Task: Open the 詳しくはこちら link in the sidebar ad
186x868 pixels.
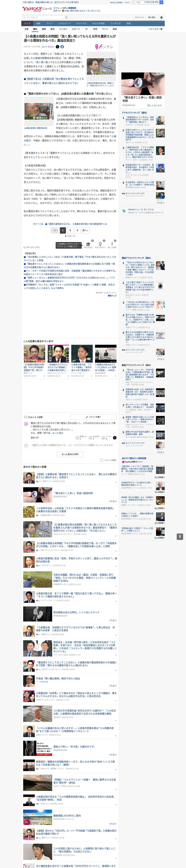Action: 155,105
